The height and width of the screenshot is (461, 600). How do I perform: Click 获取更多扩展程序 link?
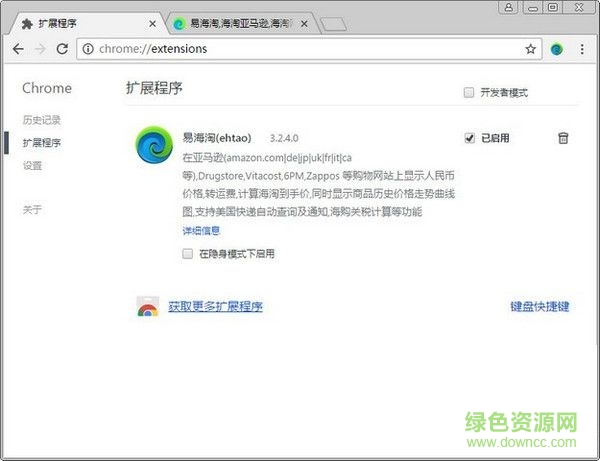(215, 306)
